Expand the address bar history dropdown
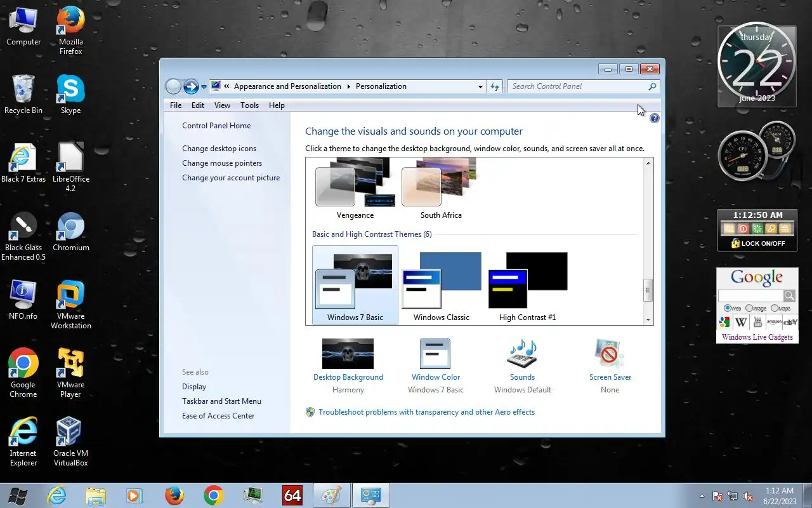 click(x=480, y=86)
